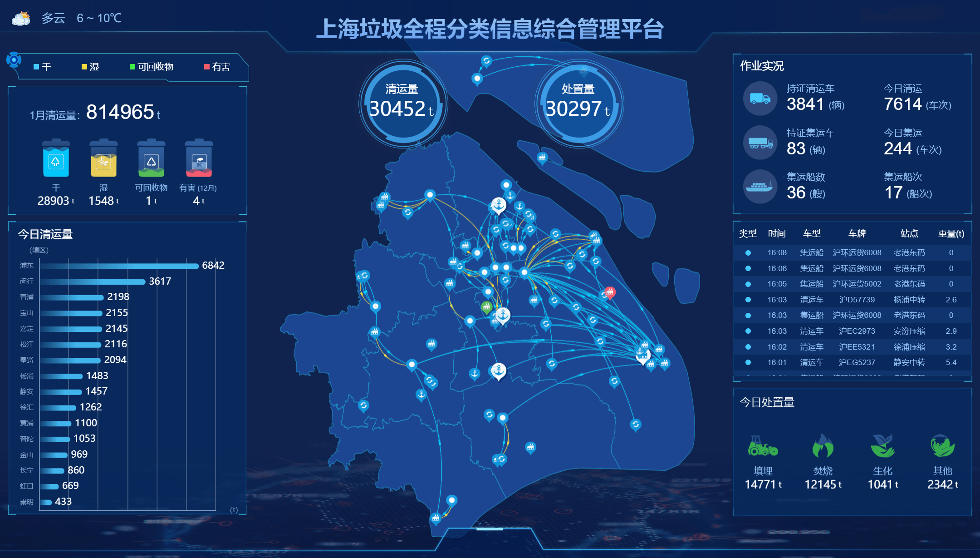Click the hazardous waste bin icon

coord(199,158)
